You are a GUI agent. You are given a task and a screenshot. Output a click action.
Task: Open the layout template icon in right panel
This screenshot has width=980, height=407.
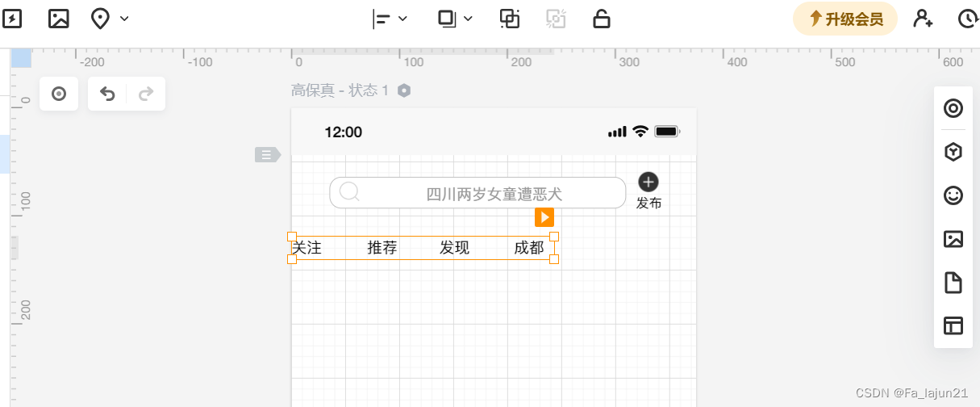pos(953,326)
